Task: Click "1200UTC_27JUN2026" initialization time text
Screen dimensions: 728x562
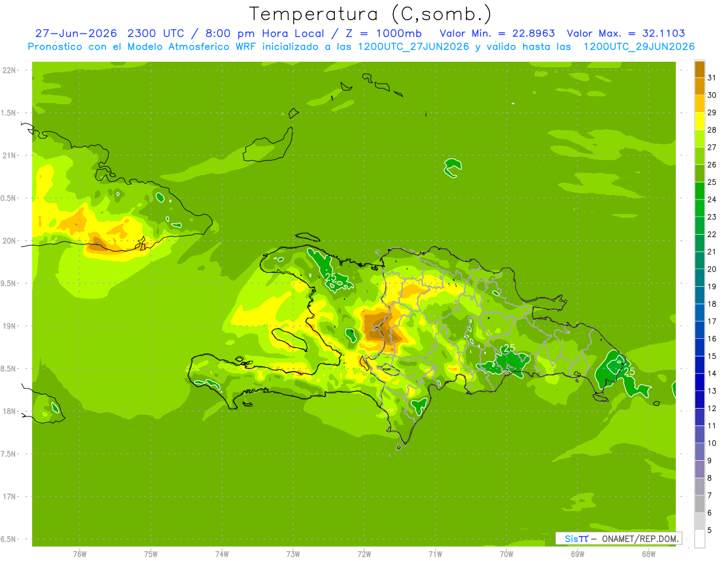Action: pos(414,47)
